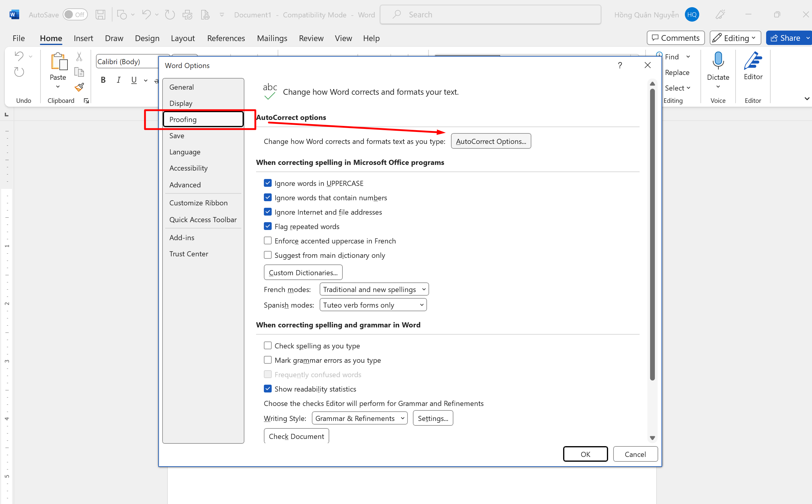
Task: Click the Cut scissors icon
Action: (79, 57)
